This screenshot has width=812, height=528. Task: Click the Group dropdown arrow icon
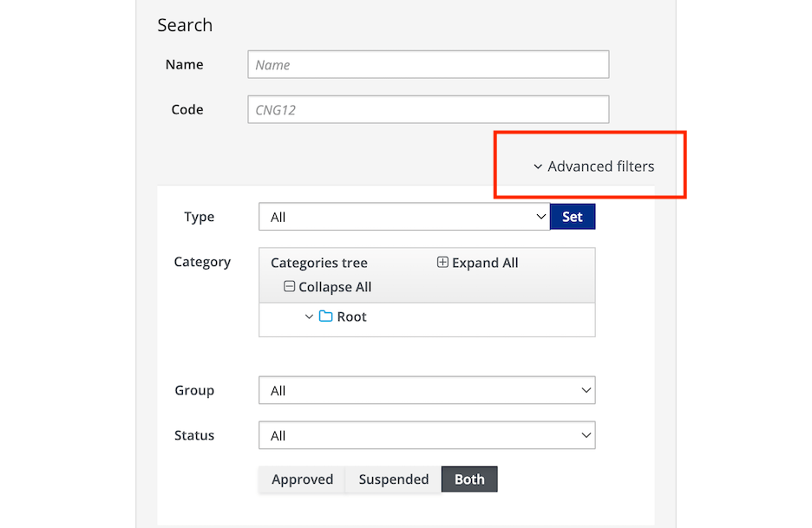point(586,390)
